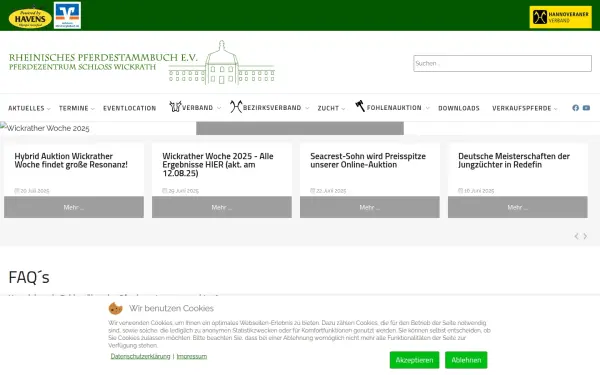Screen dimensions: 600x375
Task: Expand the Termine menu chevron
Action: 93,109
